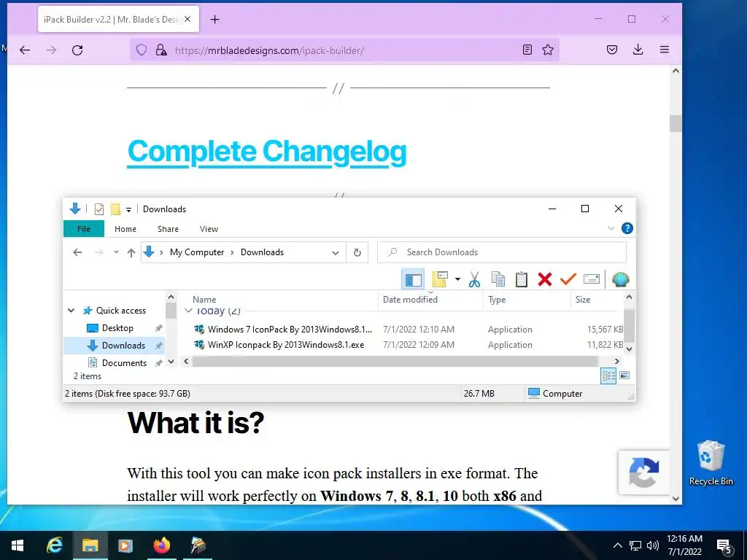Click My Computer in address breadcrumb
The width and height of the screenshot is (747, 560).
point(197,252)
